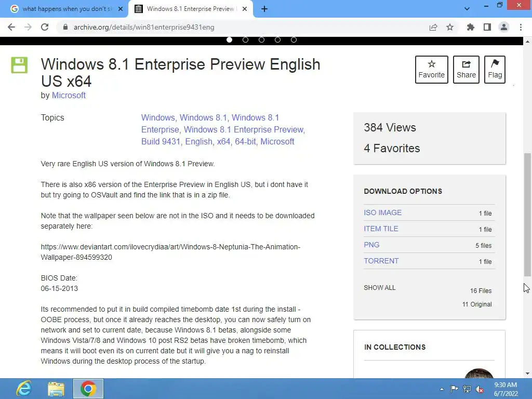Open the Microsoft creator link
Image resolution: width=532 pixels, height=399 pixels.
point(69,96)
